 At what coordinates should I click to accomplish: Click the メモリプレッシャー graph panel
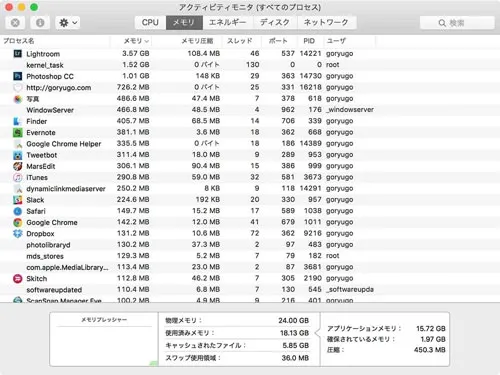tap(104, 339)
